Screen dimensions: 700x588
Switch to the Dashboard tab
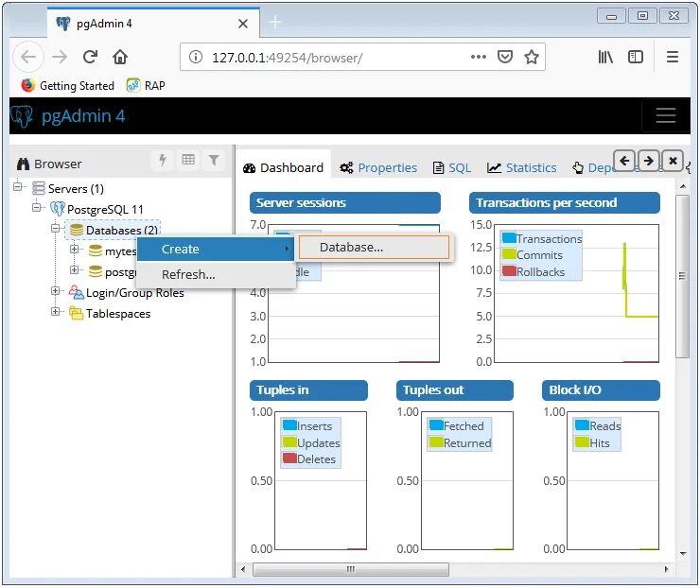pos(283,167)
